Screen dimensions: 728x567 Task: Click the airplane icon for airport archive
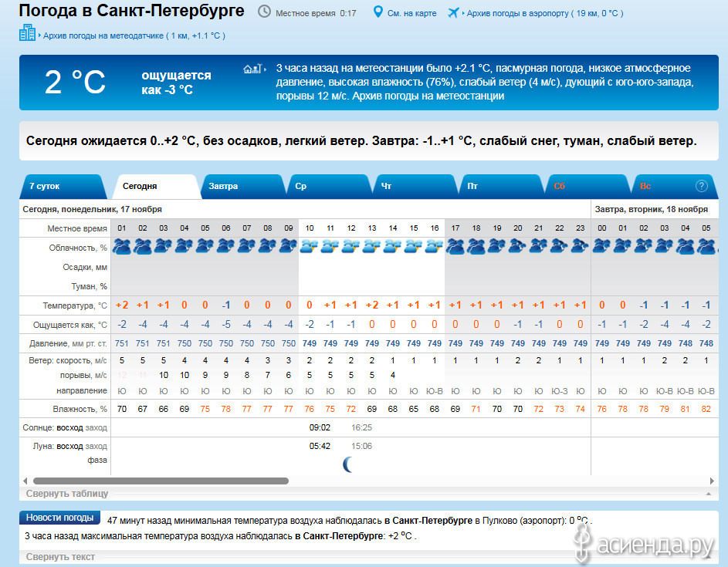(x=453, y=12)
